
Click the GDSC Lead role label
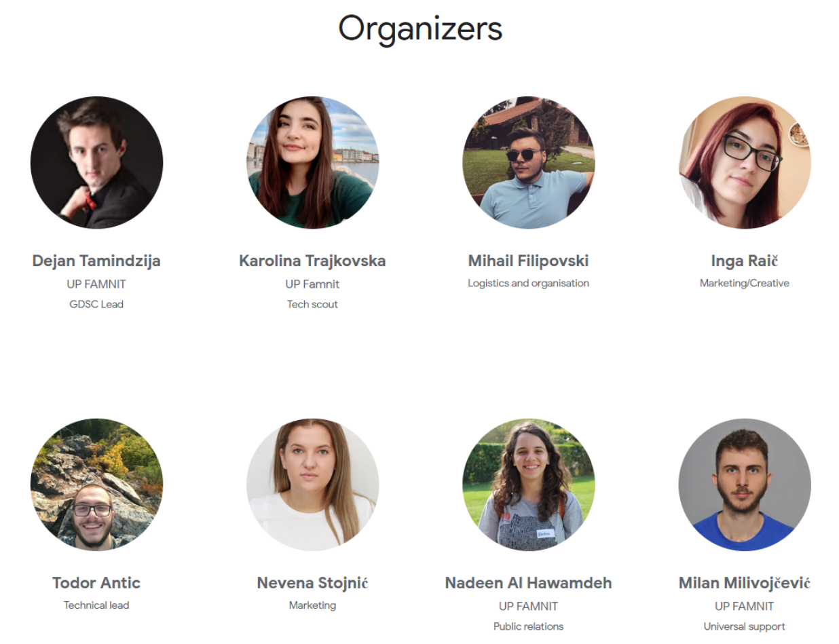click(96, 304)
